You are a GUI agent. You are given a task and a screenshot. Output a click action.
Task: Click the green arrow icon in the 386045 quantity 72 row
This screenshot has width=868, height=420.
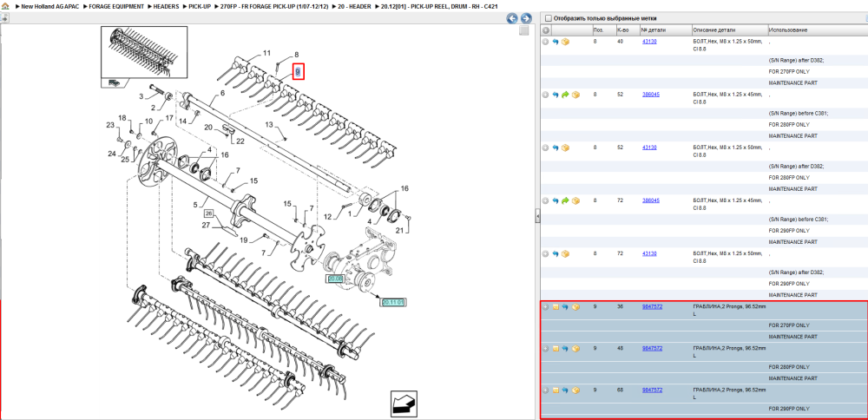pyautogui.click(x=565, y=200)
